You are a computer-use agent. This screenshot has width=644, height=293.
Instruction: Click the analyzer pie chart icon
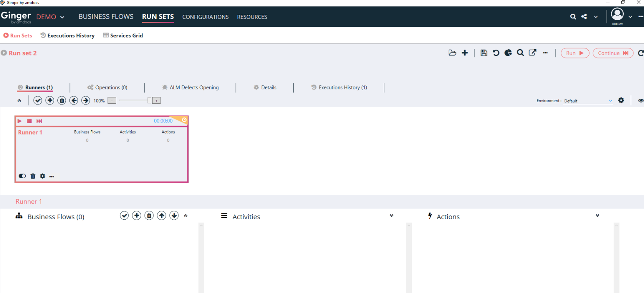click(508, 53)
